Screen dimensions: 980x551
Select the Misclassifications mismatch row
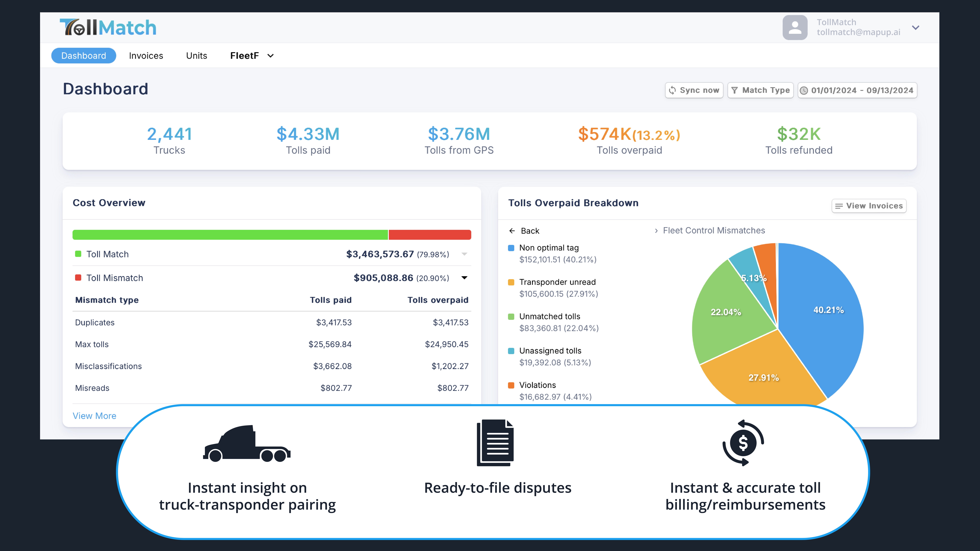[272, 366]
